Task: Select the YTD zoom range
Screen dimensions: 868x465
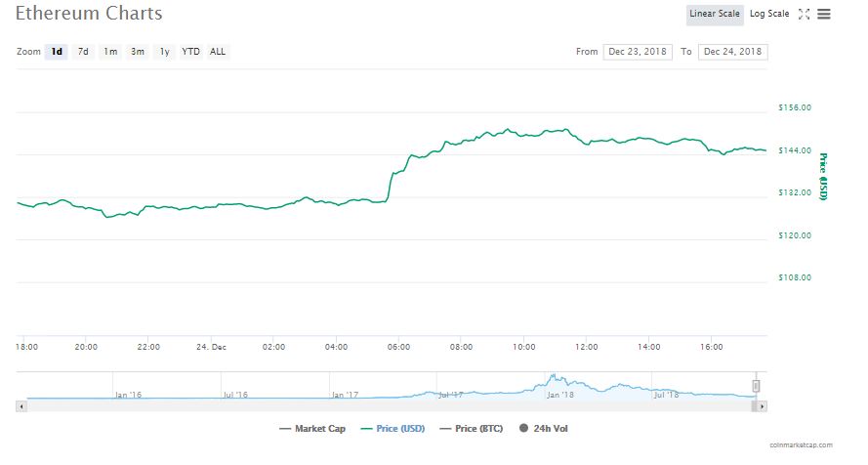Action: [x=191, y=52]
